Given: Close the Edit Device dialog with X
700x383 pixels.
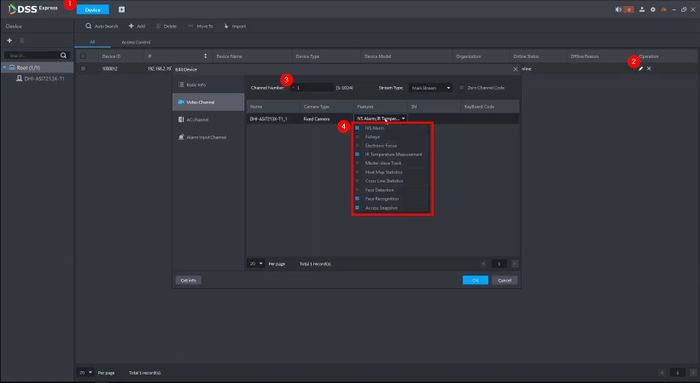Looking at the screenshot, I should tap(516, 69).
